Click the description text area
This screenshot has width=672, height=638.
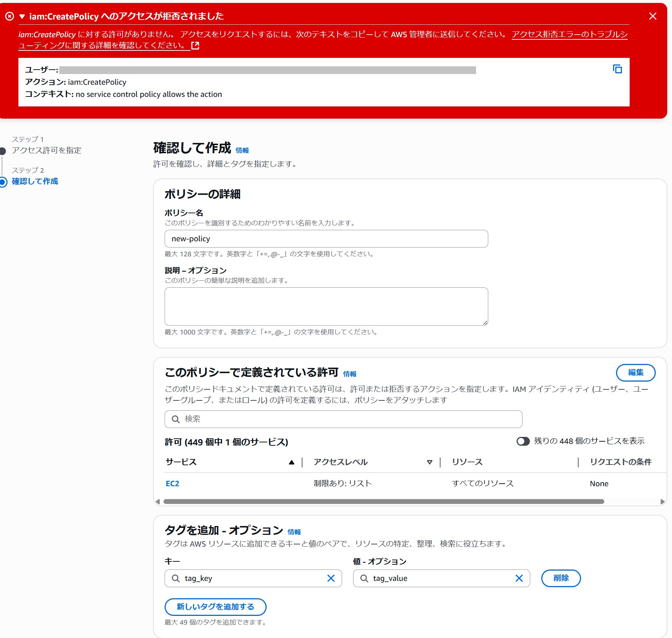[x=326, y=306]
